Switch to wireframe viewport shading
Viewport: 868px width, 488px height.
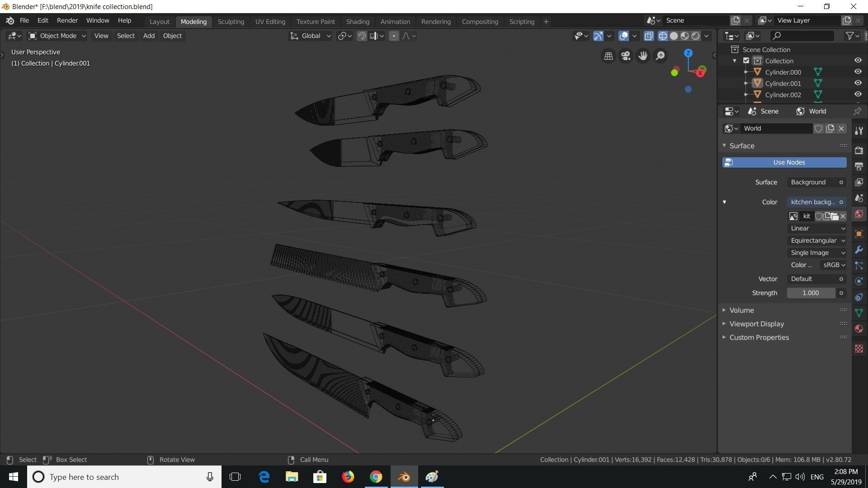[663, 36]
